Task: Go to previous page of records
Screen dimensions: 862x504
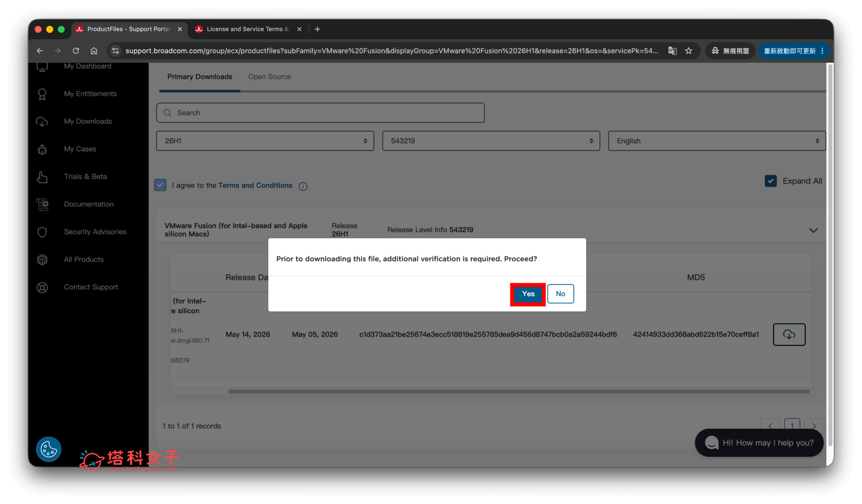Action: tap(770, 426)
